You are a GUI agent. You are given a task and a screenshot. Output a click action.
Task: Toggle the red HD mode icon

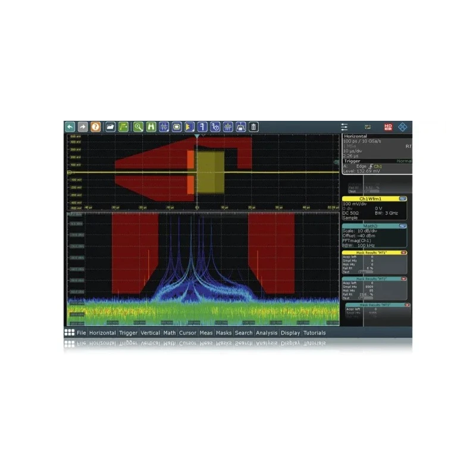coord(388,127)
